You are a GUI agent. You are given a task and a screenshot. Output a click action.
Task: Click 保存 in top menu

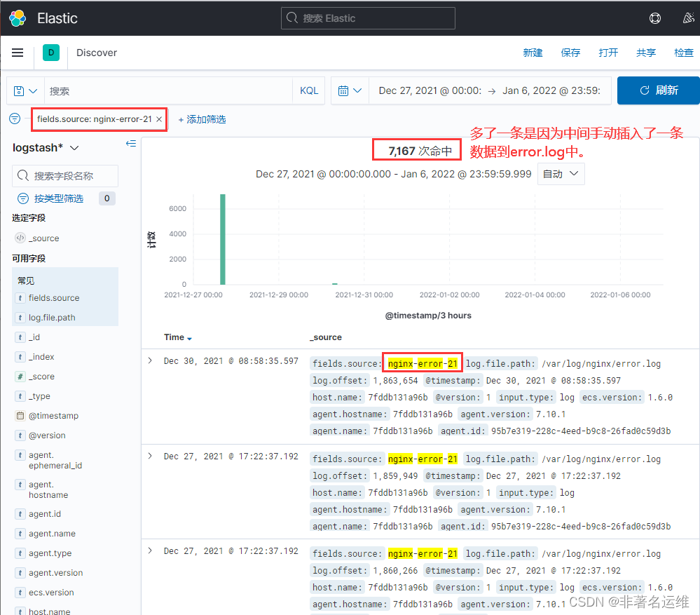click(570, 53)
